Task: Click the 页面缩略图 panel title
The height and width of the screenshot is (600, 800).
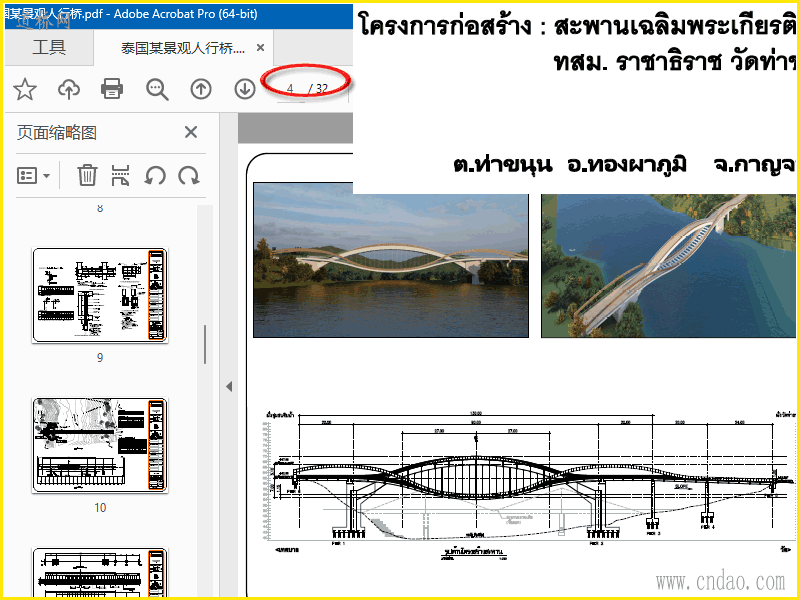Action: [57, 133]
